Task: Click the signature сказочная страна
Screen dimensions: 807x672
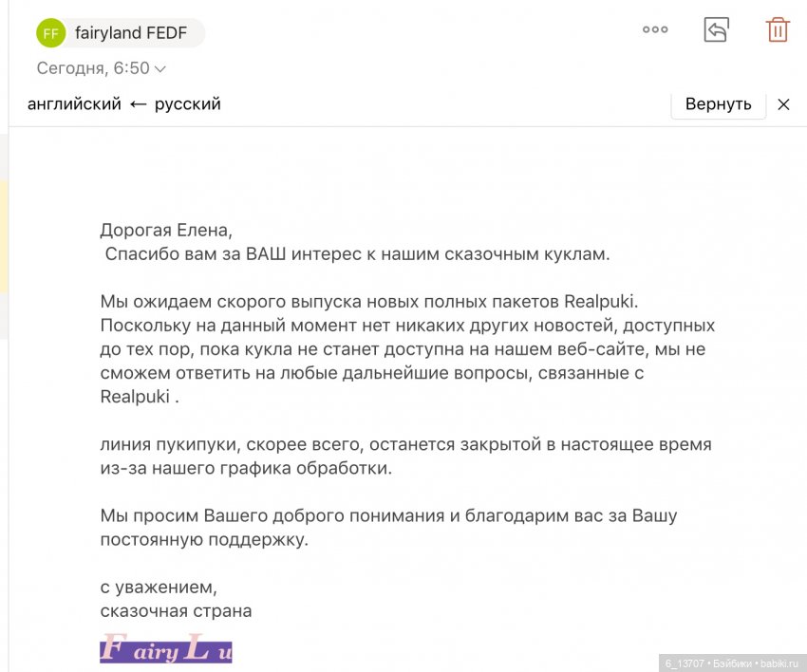Action: [x=176, y=611]
